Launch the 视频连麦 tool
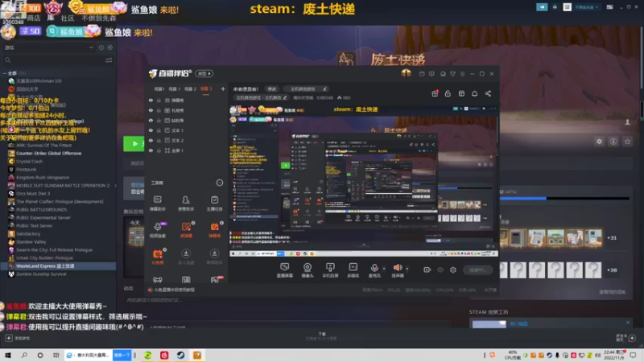Viewport: 644px width, 362px height. pos(157,229)
